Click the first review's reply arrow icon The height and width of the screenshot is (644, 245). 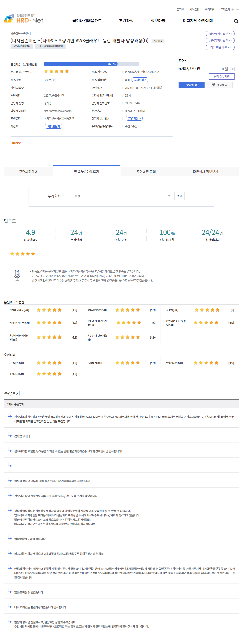10,415
